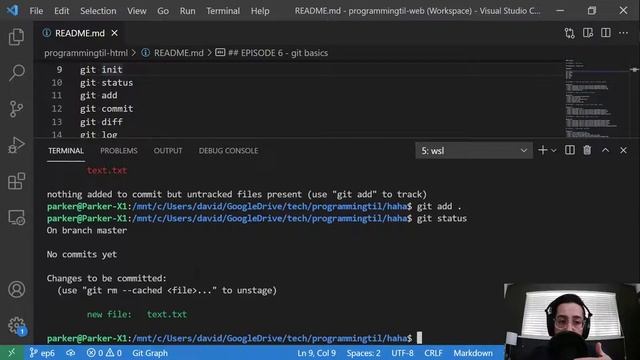Viewport: 640px width, 360px height.
Task: Place cursor on 'git commit' line
Action: (x=106, y=109)
